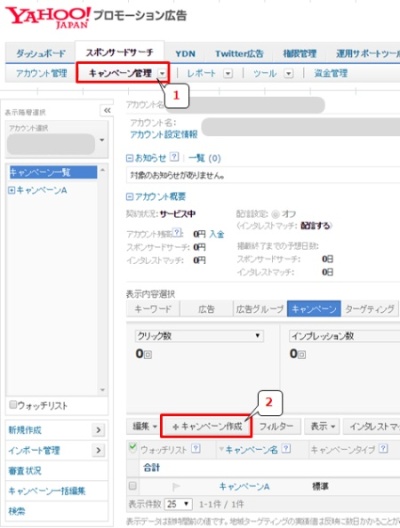
Task: Expand the キャンペーンA tree node
Action: (11, 191)
